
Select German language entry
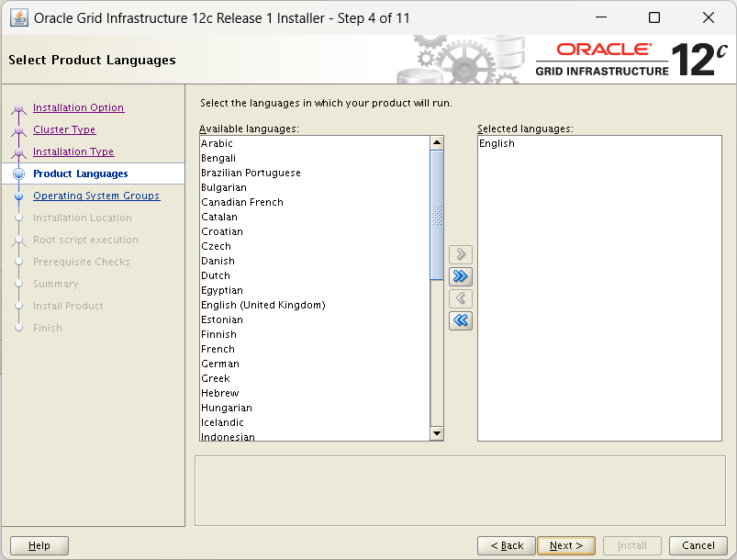(314, 364)
